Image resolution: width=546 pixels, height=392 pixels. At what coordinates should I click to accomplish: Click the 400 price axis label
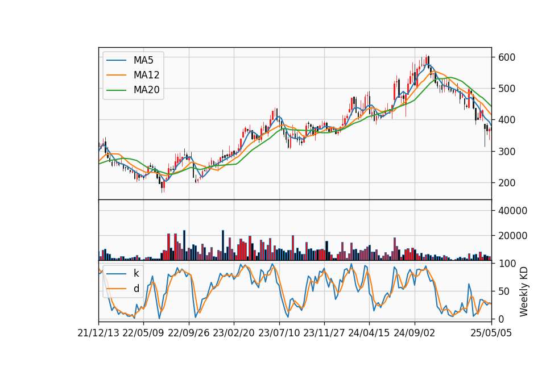[507, 120]
